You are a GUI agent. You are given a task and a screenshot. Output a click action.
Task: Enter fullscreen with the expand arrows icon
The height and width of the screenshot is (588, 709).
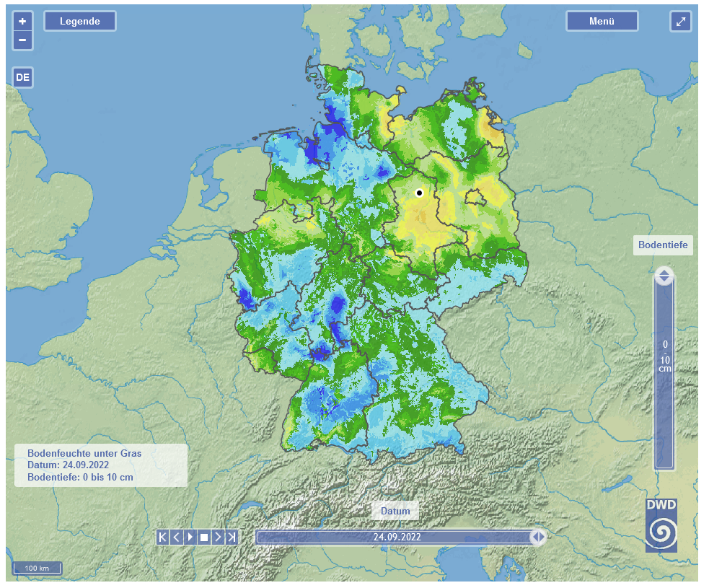(x=680, y=22)
